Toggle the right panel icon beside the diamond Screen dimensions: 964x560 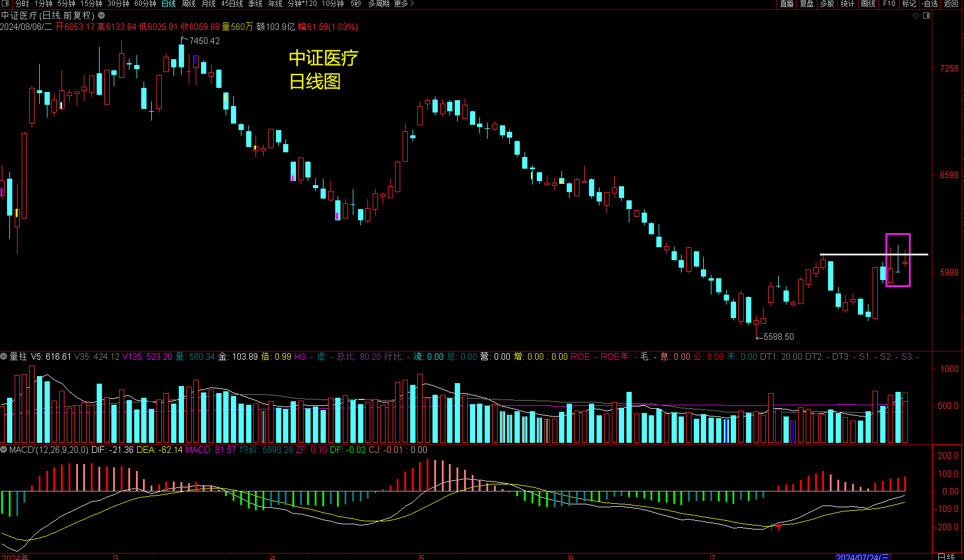(926, 15)
